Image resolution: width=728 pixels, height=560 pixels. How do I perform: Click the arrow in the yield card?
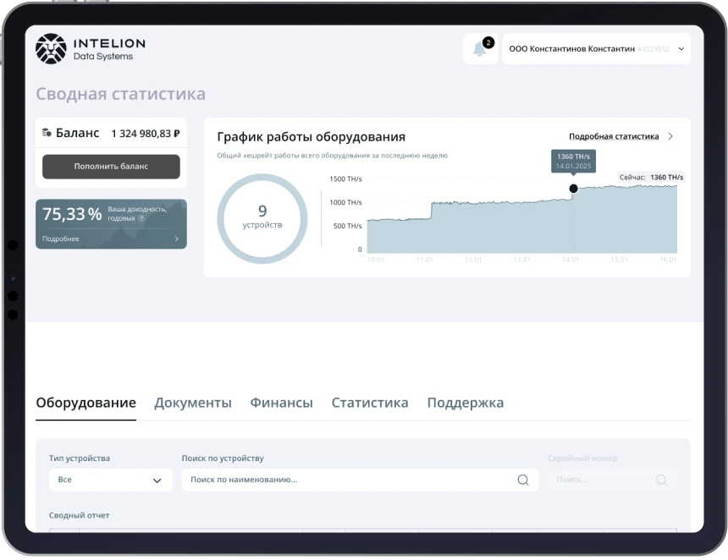tap(176, 239)
